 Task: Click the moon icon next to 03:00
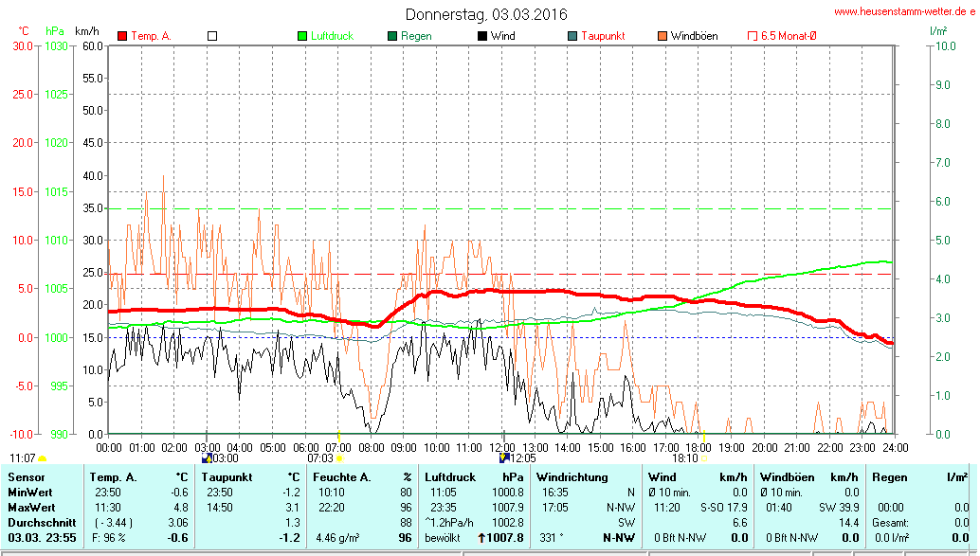(x=207, y=458)
